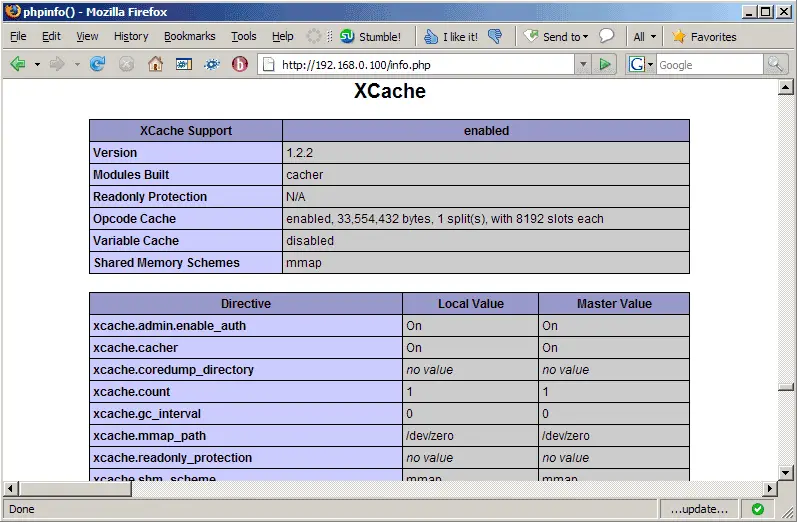Click the horizontal scrollbar right arrow
Image resolution: width=797 pixels, height=522 pixels.
pyautogui.click(x=770, y=488)
